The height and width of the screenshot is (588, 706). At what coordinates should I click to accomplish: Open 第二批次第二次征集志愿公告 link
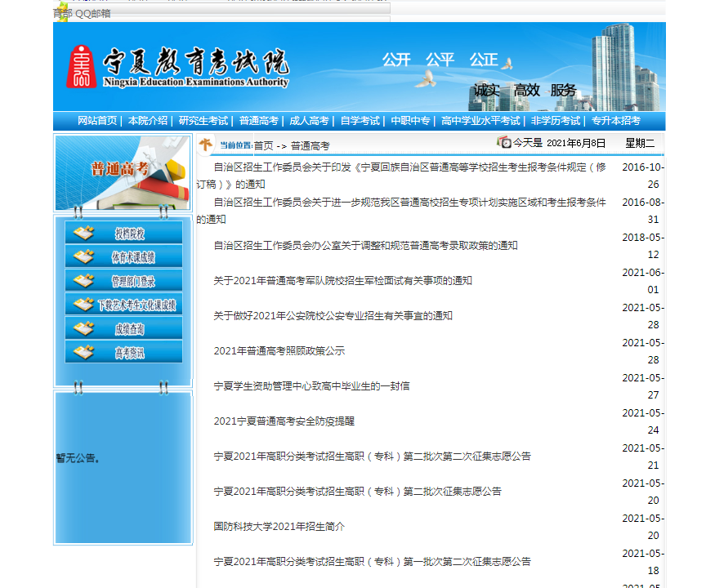click(x=373, y=457)
